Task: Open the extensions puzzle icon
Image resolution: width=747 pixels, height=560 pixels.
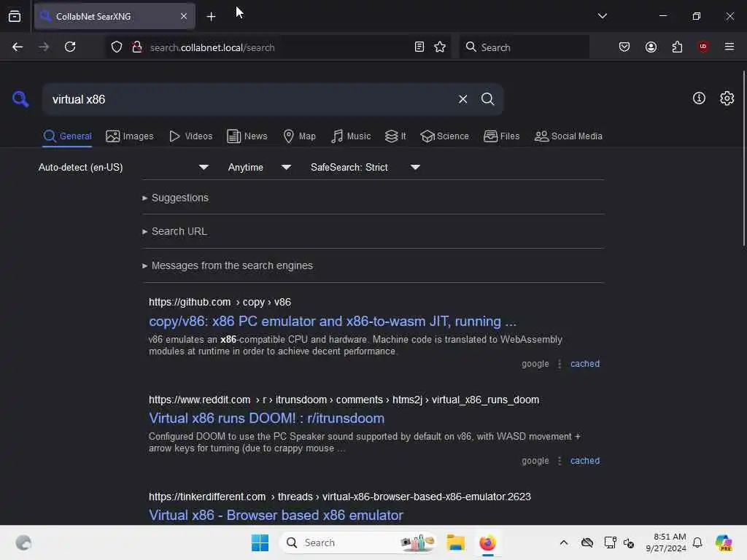Action: pos(677,47)
